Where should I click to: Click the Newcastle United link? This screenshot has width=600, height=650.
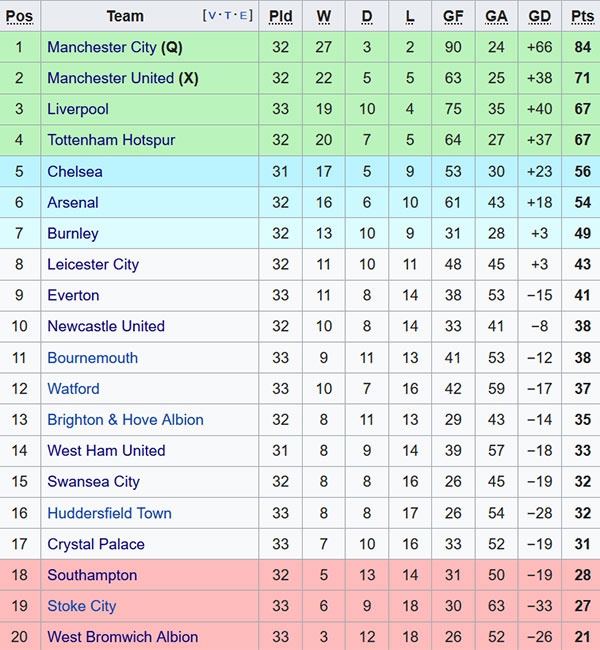tap(106, 326)
